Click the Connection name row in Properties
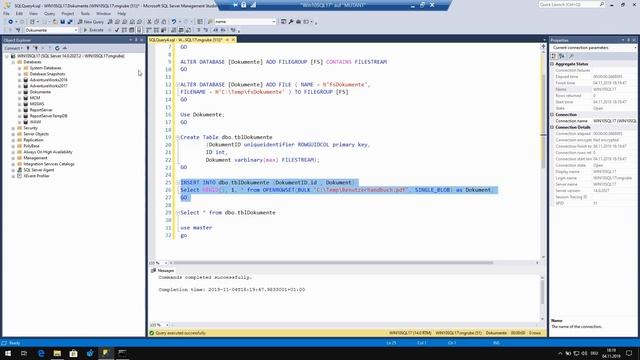Viewport: 640px width, 360px height. 594,121
